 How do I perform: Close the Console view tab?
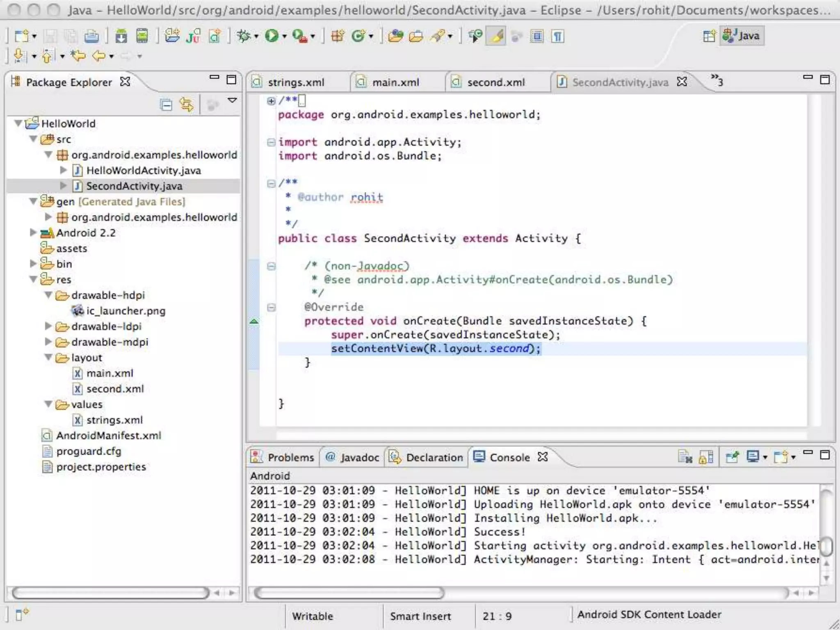(543, 457)
